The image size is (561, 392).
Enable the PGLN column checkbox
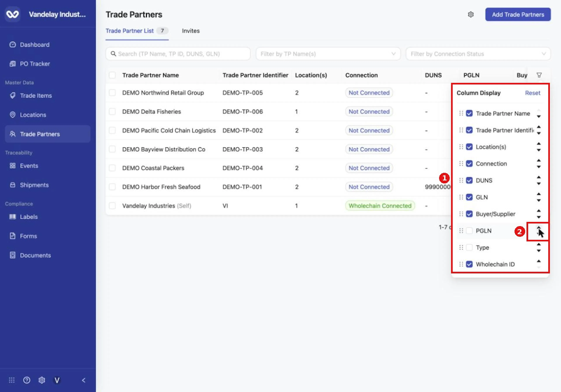[469, 231]
